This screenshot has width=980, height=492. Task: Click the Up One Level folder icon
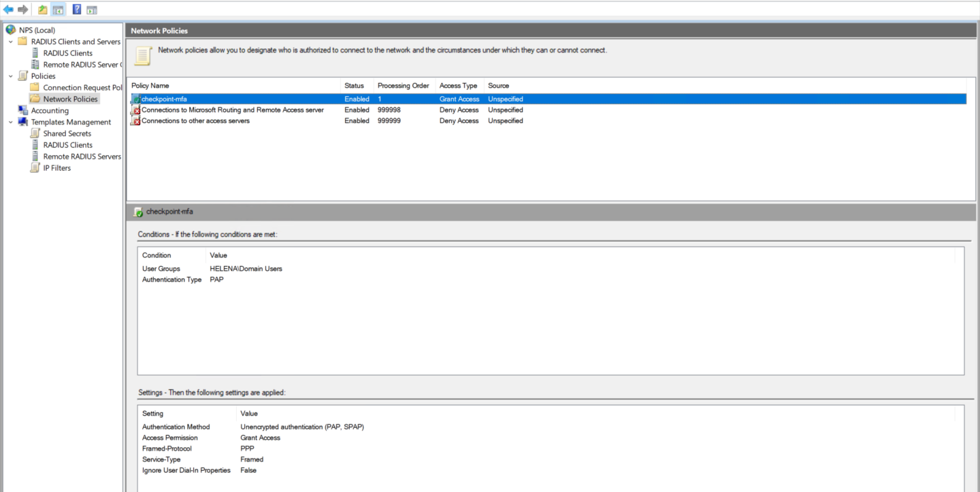pos(43,10)
